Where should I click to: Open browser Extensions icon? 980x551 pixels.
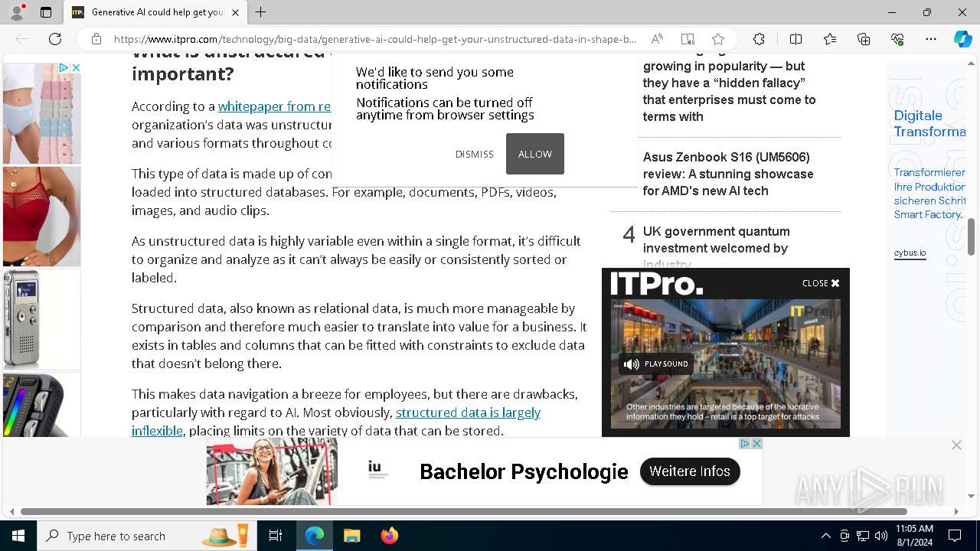[x=759, y=39]
